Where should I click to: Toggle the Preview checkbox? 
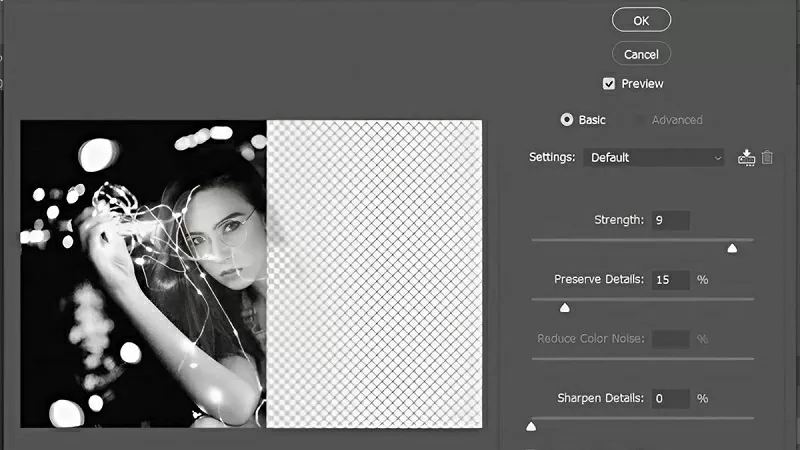pyautogui.click(x=609, y=84)
